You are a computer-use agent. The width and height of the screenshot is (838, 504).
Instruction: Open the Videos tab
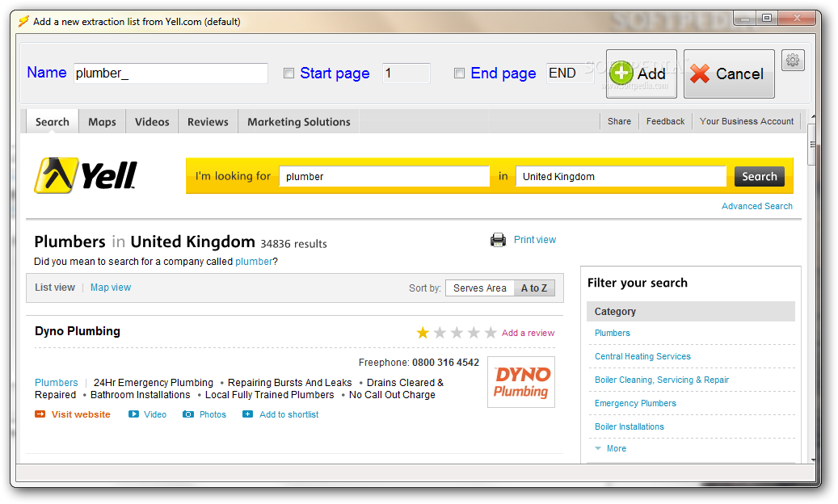pyautogui.click(x=152, y=122)
